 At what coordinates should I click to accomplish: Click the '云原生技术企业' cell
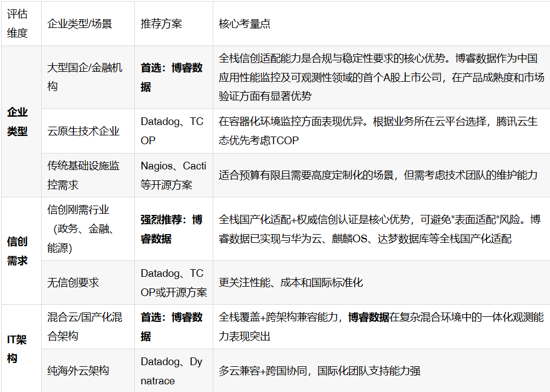pos(88,131)
